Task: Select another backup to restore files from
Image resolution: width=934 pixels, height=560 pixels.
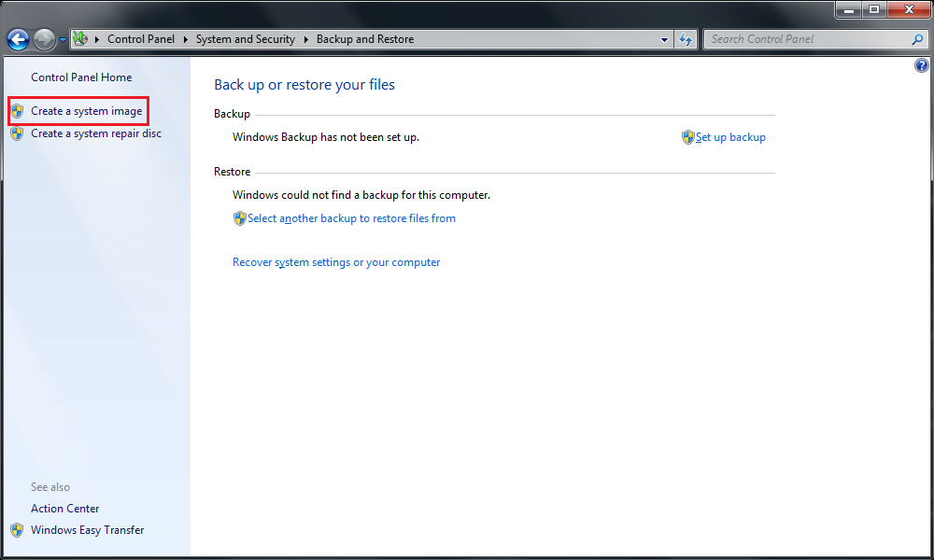Action: pyautogui.click(x=351, y=218)
